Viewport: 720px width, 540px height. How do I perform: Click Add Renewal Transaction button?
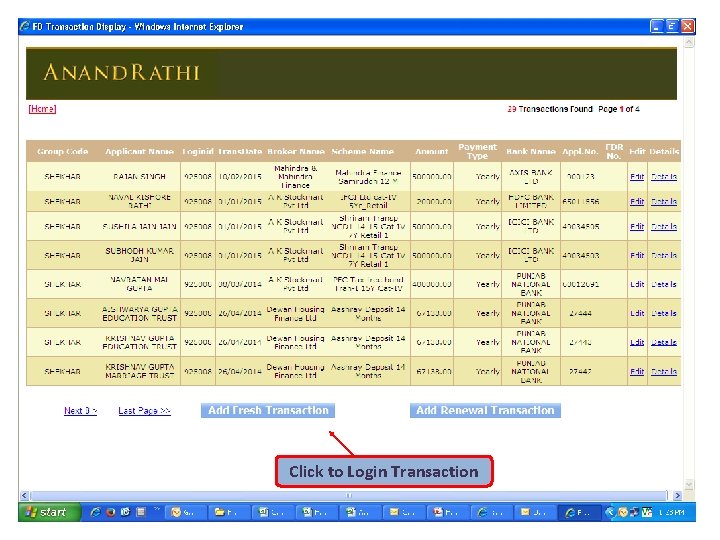coord(485,410)
